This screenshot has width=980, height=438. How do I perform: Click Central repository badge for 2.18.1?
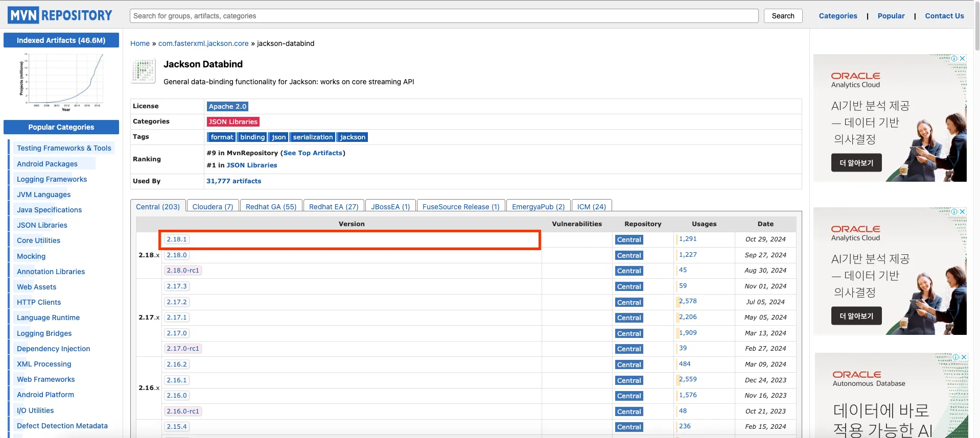629,239
